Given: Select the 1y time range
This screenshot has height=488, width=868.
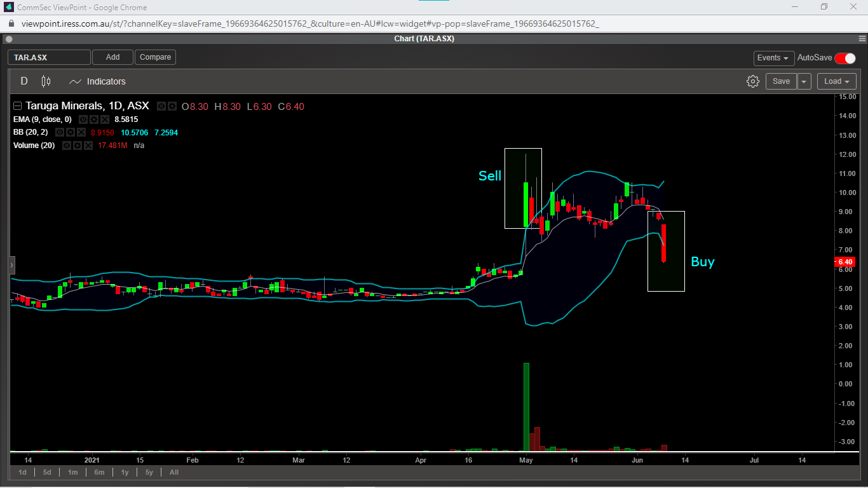Looking at the screenshot, I should click(x=125, y=472).
